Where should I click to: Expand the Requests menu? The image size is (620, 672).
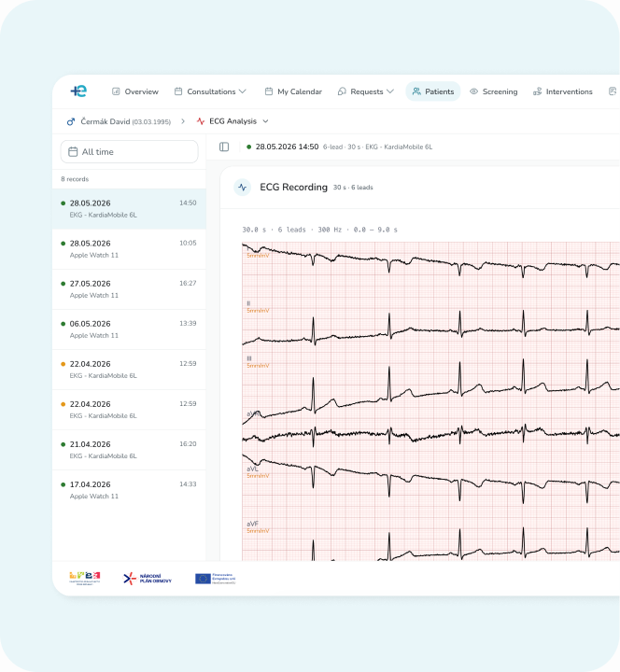point(366,91)
